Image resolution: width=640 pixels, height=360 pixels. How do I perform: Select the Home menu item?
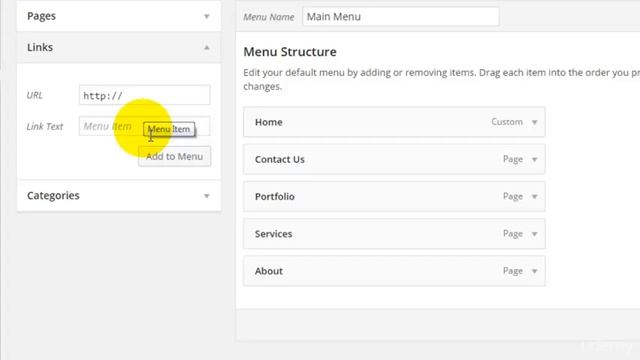tap(394, 122)
